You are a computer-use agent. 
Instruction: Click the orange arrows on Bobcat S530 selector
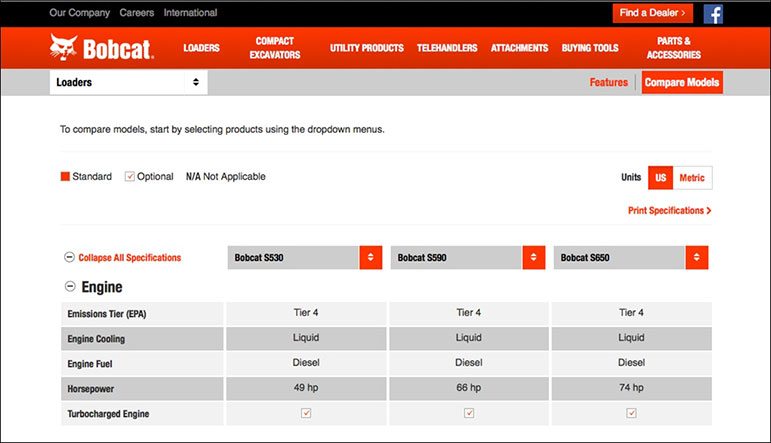pos(371,258)
